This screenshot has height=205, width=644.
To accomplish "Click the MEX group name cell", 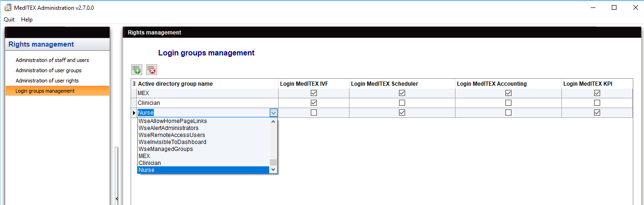I will tap(207, 93).
